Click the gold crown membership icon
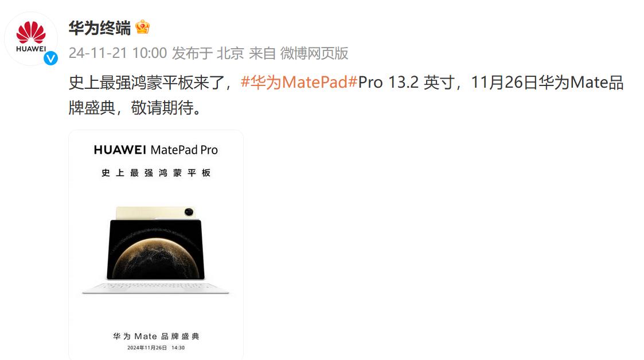Image resolution: width=644 pixels, height=360 pixels. click(x=142, y=27)
